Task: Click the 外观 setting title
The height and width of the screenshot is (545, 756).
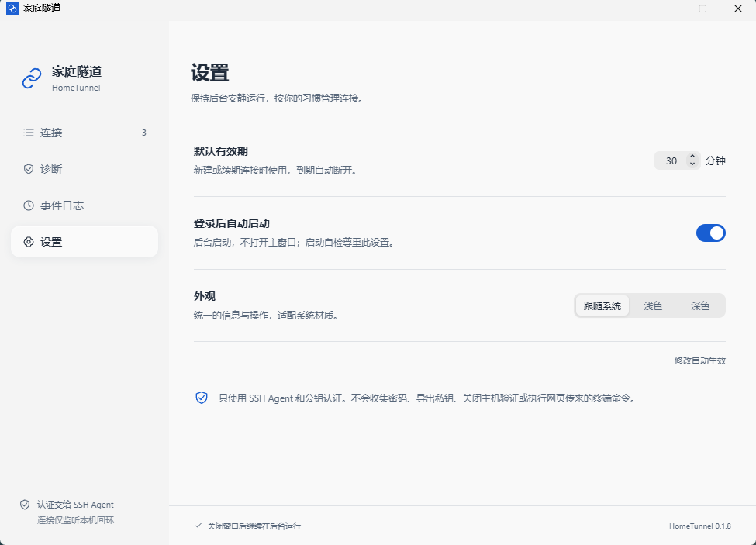Action: click(205, 296)
